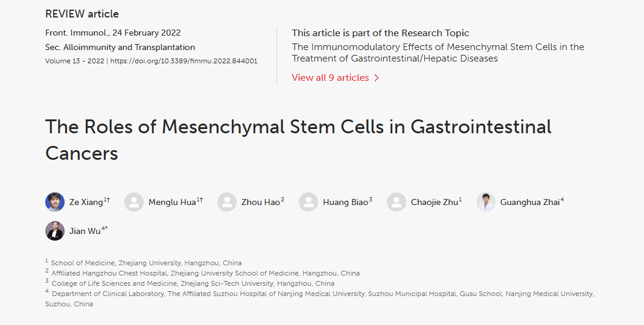
Task: Open the Research Topic title link
Action: 438,52
